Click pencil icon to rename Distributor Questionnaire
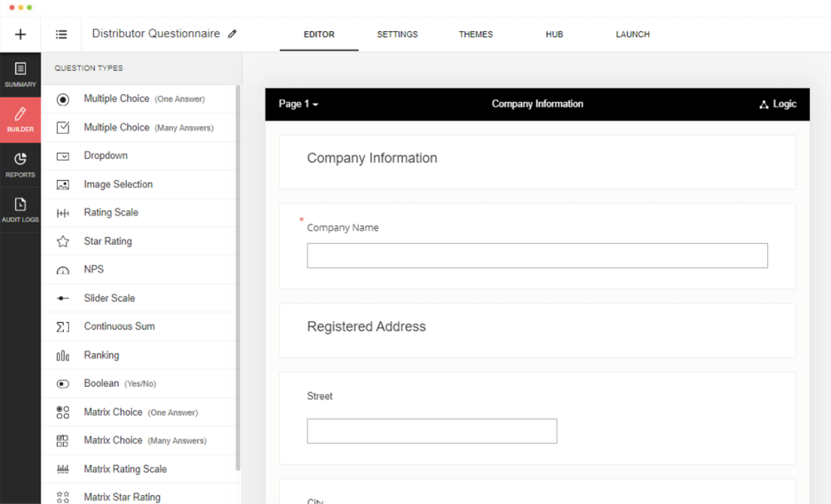 (x=233, y=35)
